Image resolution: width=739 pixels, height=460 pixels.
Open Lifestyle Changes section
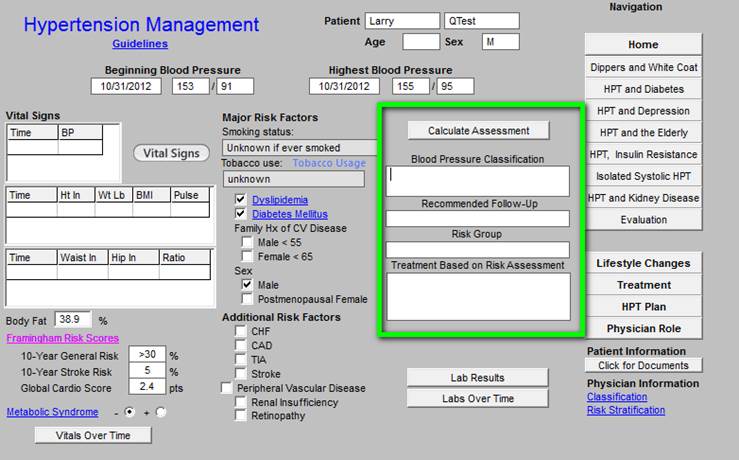[643, 263]
